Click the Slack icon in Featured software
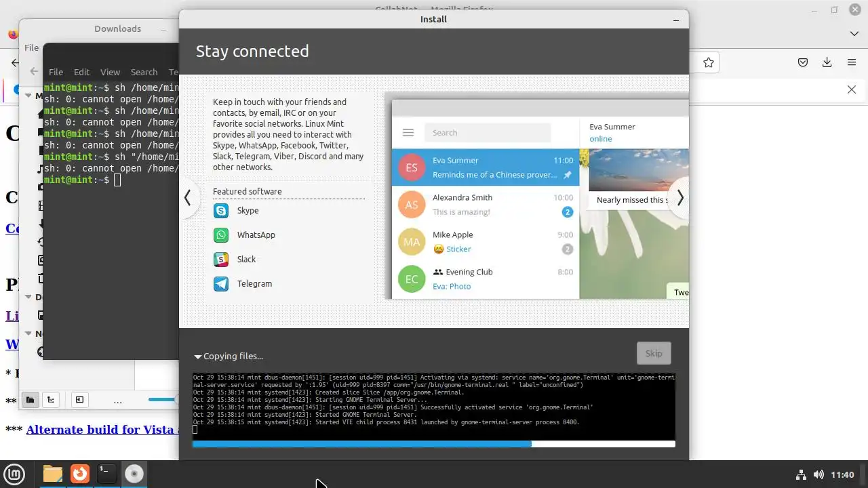868x488 pixels. pos(221,260)
